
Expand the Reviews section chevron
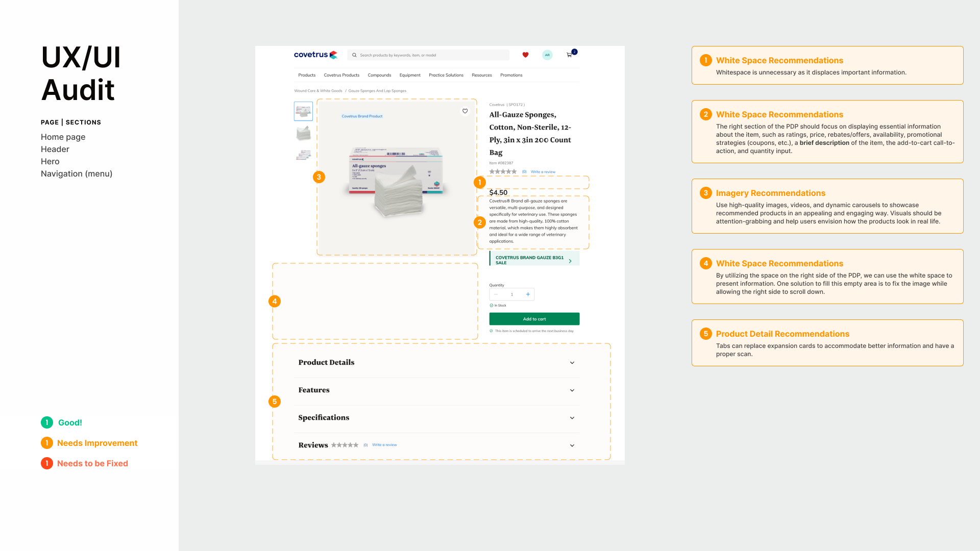pyautogui.click(x=572, y=445)
